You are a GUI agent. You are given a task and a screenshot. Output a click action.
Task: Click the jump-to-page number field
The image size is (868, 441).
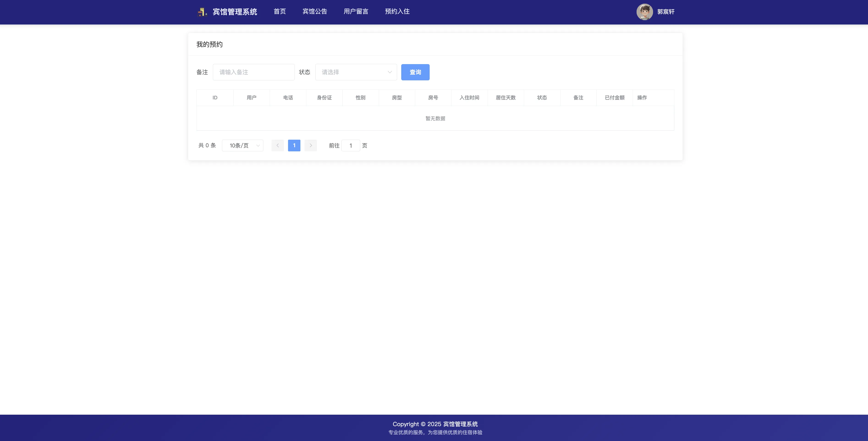[350, 145]
